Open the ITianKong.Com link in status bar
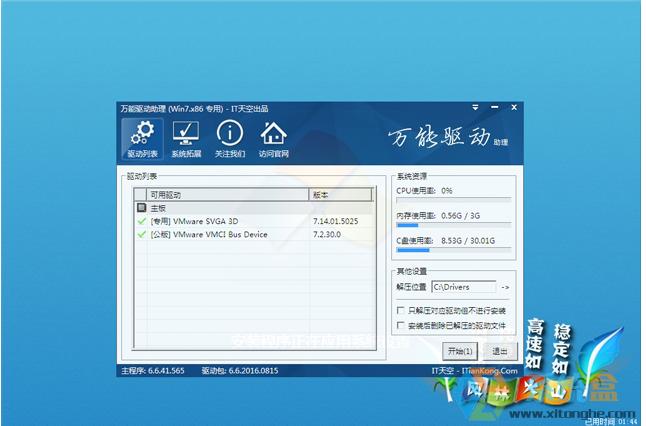 (x=489, y=370)
